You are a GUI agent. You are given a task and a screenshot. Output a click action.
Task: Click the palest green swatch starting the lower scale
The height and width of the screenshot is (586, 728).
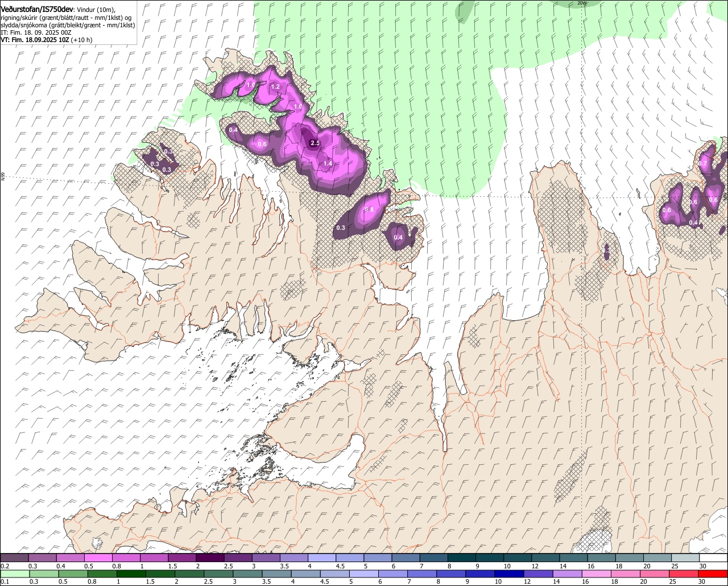(x=14, y=574)
